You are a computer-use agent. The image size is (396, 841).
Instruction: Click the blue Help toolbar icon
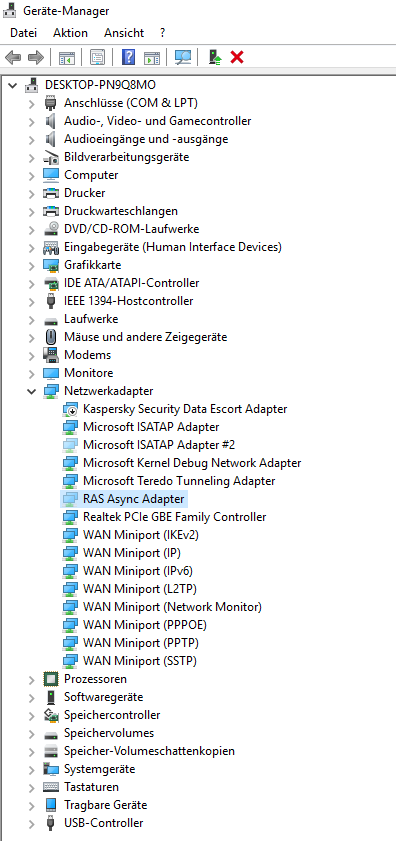(128, 57)
